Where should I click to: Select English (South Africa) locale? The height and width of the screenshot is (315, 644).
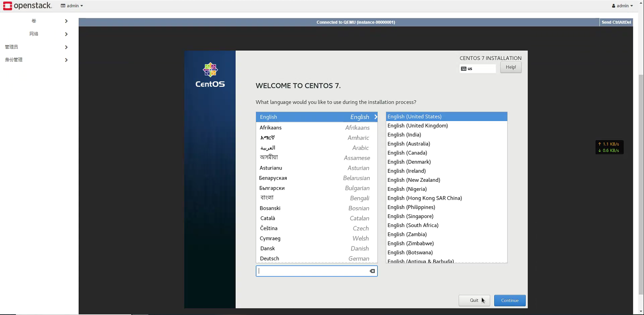[x=446, y=225]
